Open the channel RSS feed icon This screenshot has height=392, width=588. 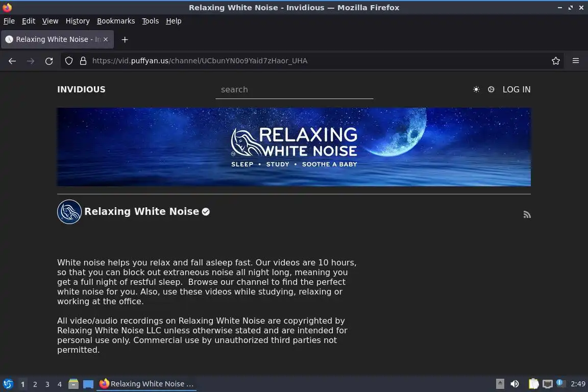[x=527, y=214]
